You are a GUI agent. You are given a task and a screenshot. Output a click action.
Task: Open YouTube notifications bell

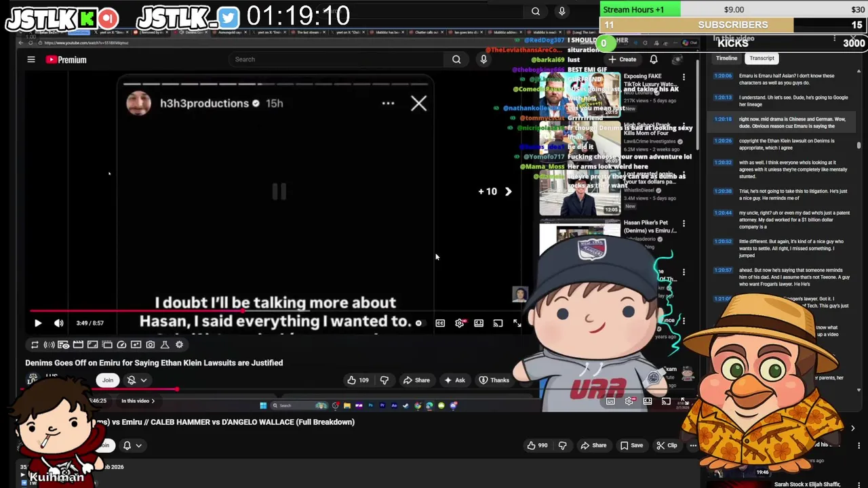pyautogui.click(x=654, y=60)
